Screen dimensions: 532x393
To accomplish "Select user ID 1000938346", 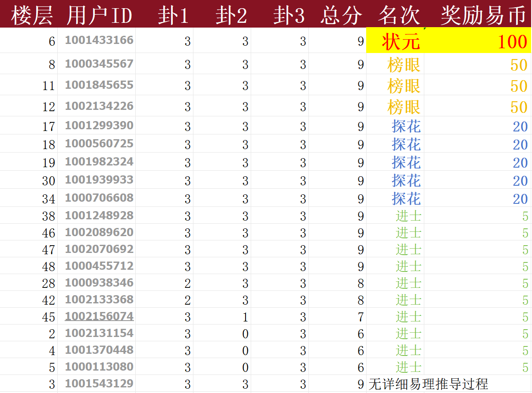I will pyautogui.click(x=99, y=283).
